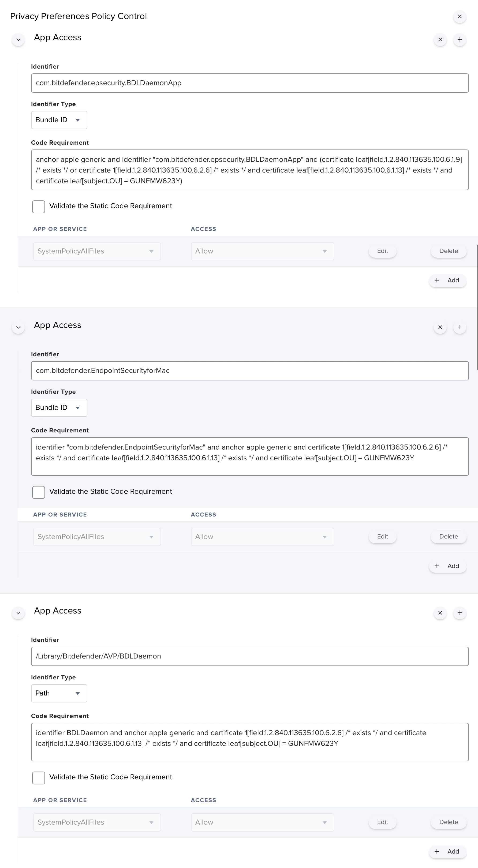Check static code validation for the BDLDaemon path
The height and width of the screenshot is (868, 478).
pos(38,778)
